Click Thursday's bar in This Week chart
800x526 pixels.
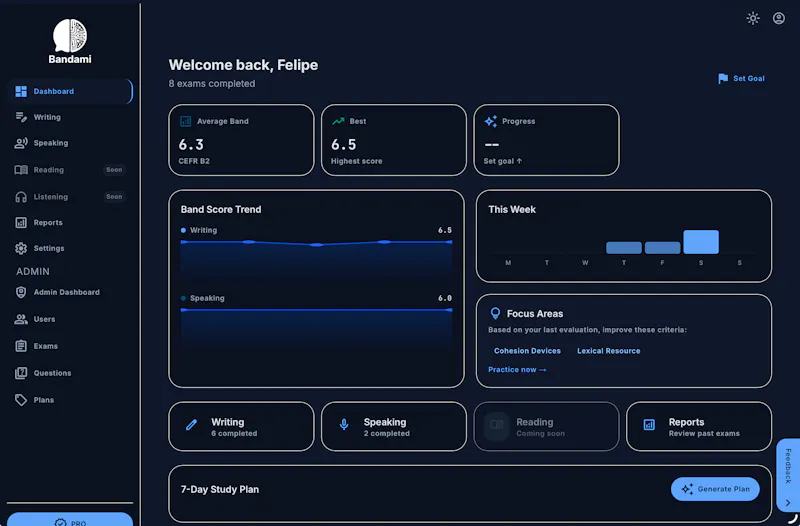(623, 248)
